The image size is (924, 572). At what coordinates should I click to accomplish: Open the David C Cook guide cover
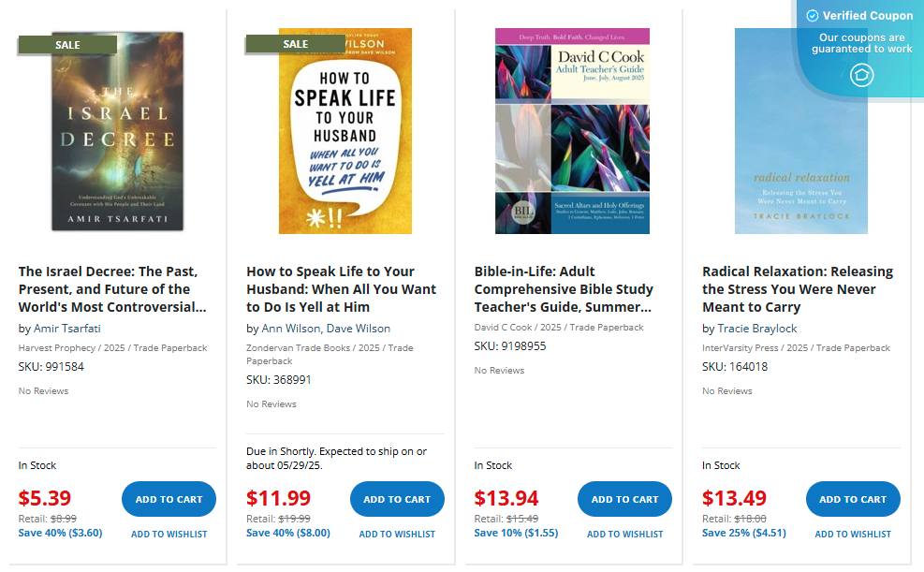(x=572, y=131)
